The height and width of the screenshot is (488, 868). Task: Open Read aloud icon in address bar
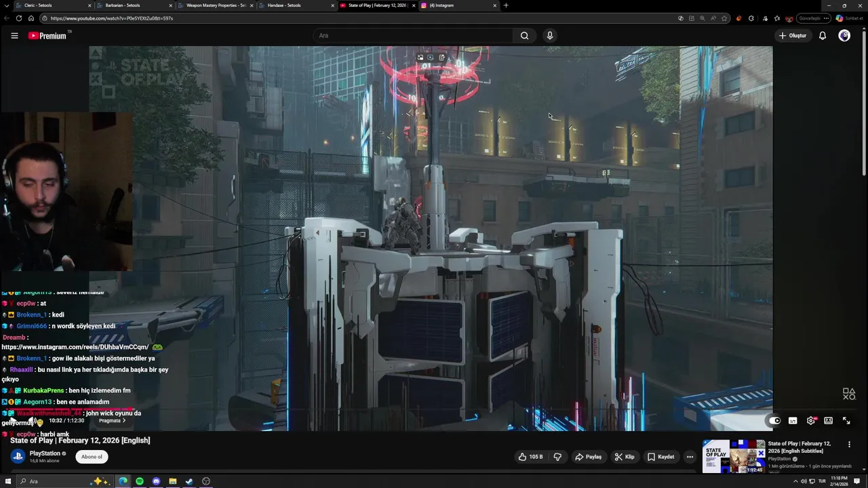click(713, 18)
